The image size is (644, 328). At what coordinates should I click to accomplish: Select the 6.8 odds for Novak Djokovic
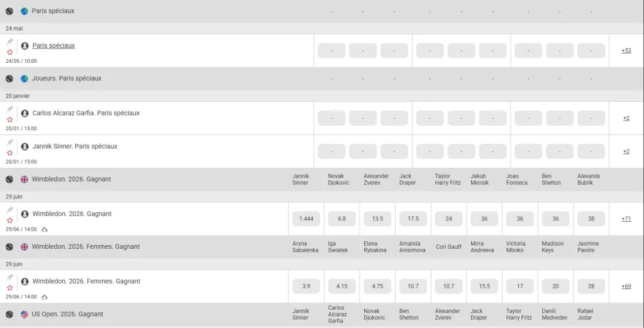pyautogui.click(x=341, y=219)
